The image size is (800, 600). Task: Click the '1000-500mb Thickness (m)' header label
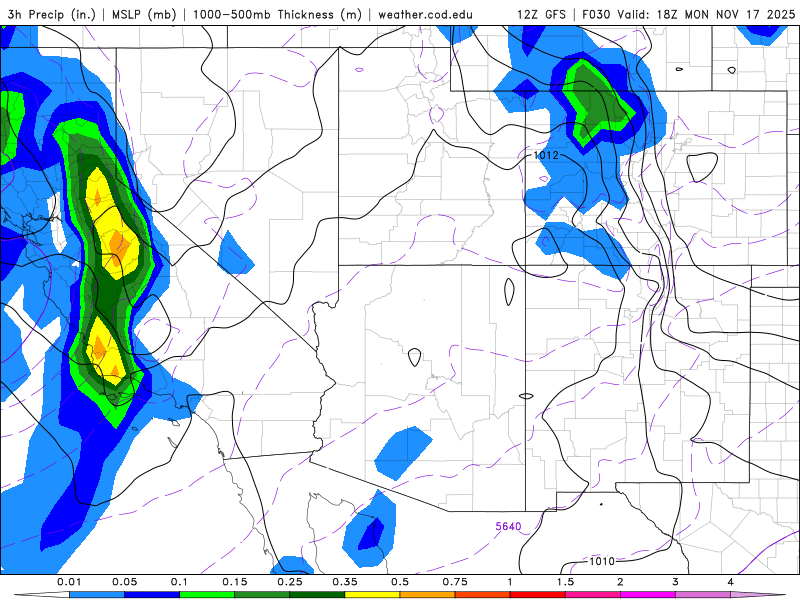point(277,14)
